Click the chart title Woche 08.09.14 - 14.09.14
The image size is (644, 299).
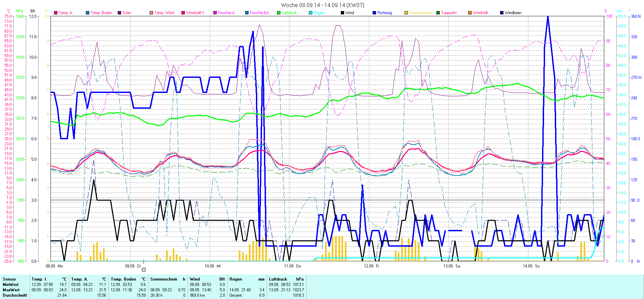pyautogui.click(x=322, y=5)
